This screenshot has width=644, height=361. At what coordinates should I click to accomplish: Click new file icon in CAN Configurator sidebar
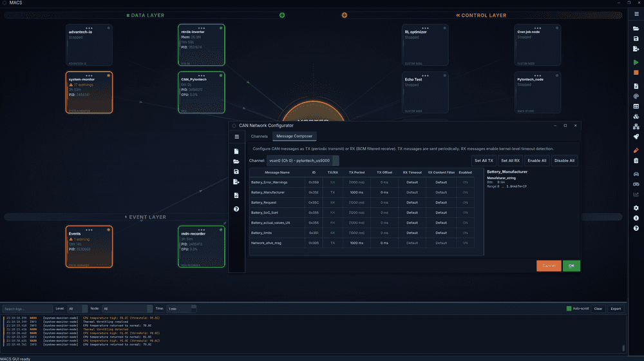click(236, 151)
